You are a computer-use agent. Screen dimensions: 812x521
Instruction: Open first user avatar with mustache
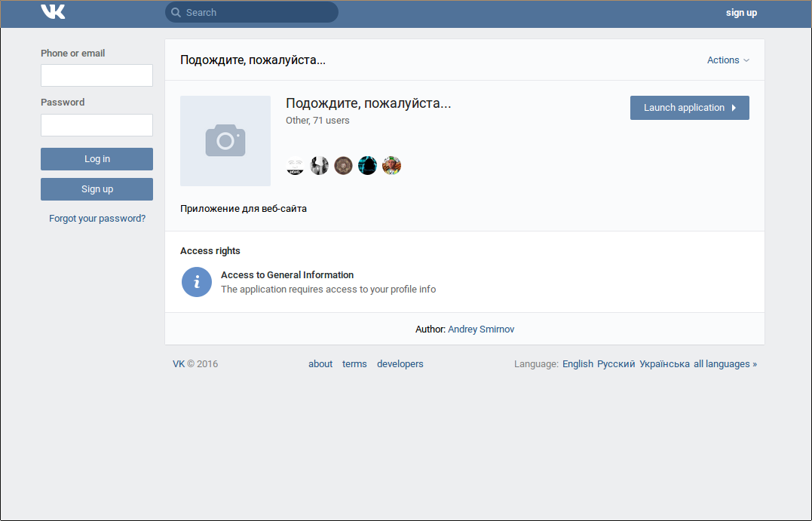296,166
